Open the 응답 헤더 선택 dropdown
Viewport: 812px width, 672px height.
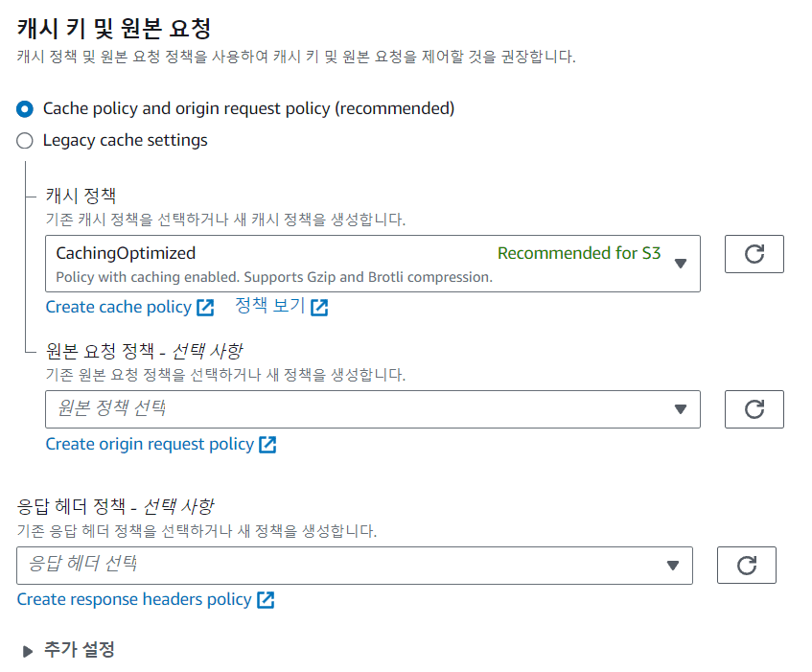click(x=354, y=565)
